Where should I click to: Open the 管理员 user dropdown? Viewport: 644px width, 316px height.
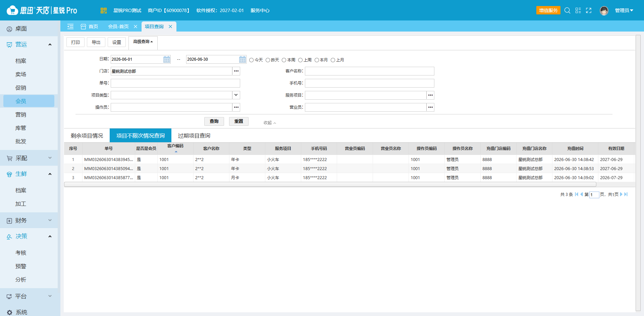624,10
